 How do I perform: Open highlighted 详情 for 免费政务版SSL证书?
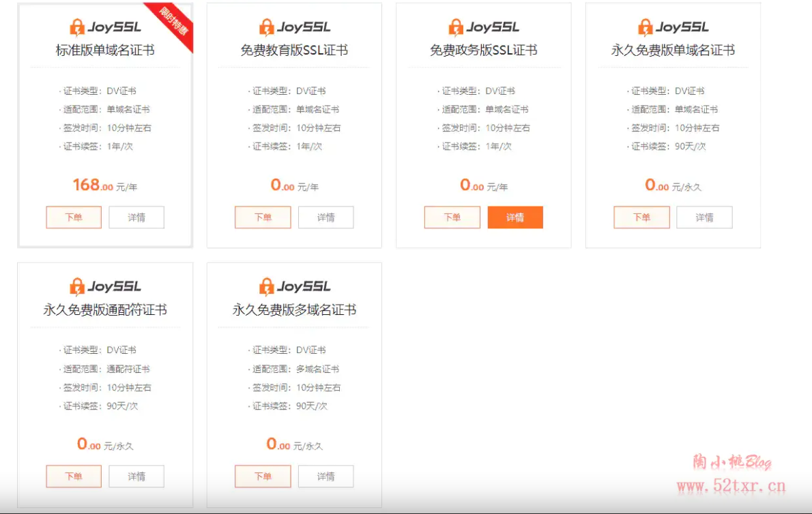[x=515, y=217]
